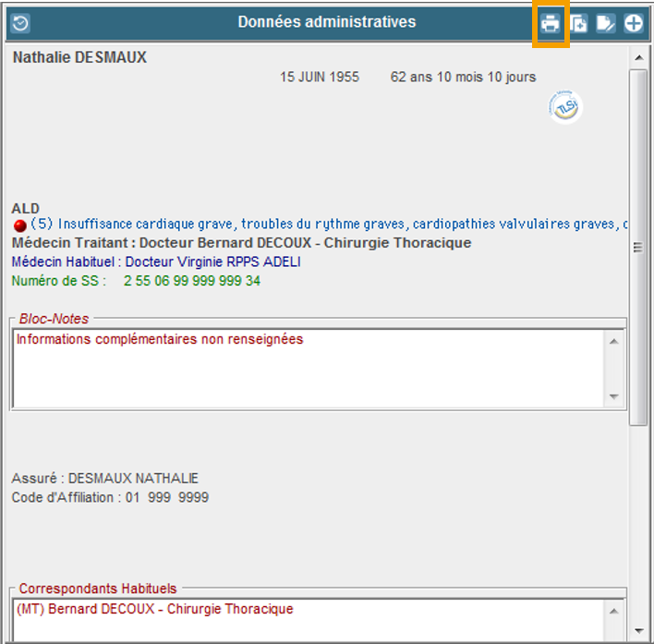Click the duplicate document icon with plus
The height and width of the screenshot is (644, 654).
click(578, 23)
